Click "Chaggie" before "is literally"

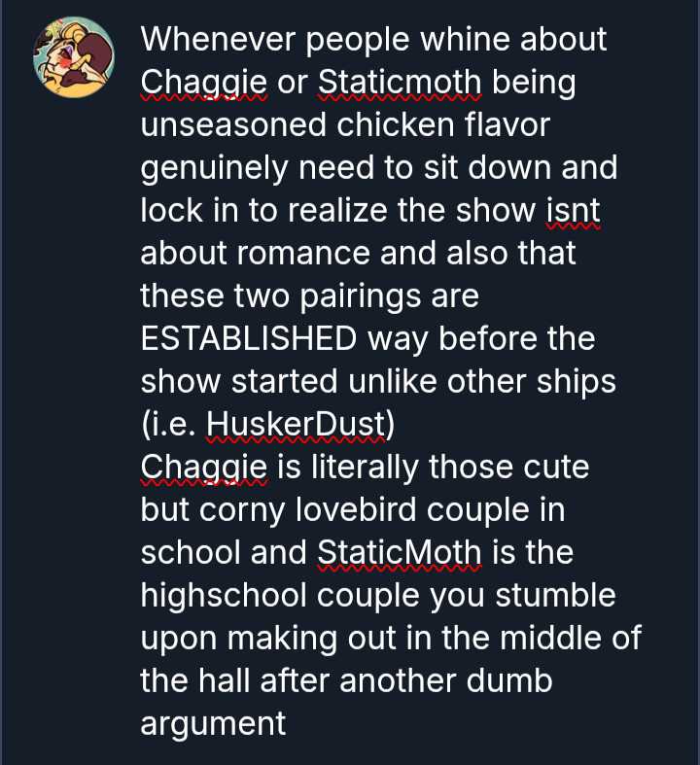[204, 467]
